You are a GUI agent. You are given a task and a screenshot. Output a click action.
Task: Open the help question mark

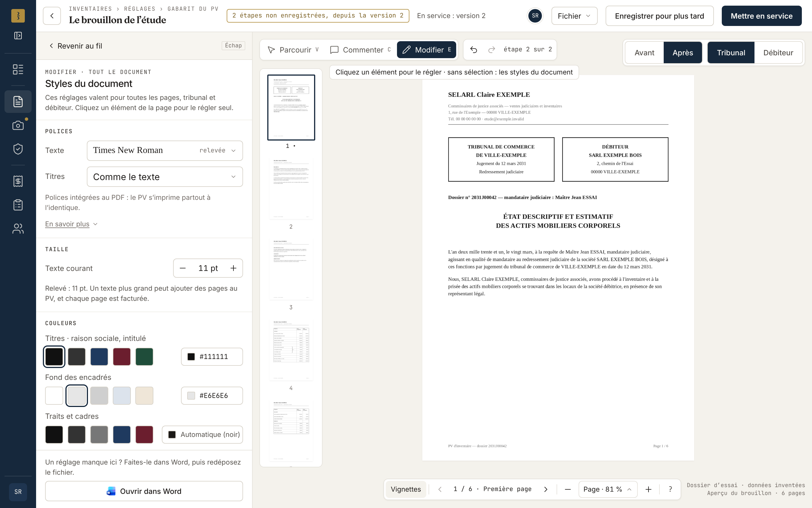click(670, 489)
